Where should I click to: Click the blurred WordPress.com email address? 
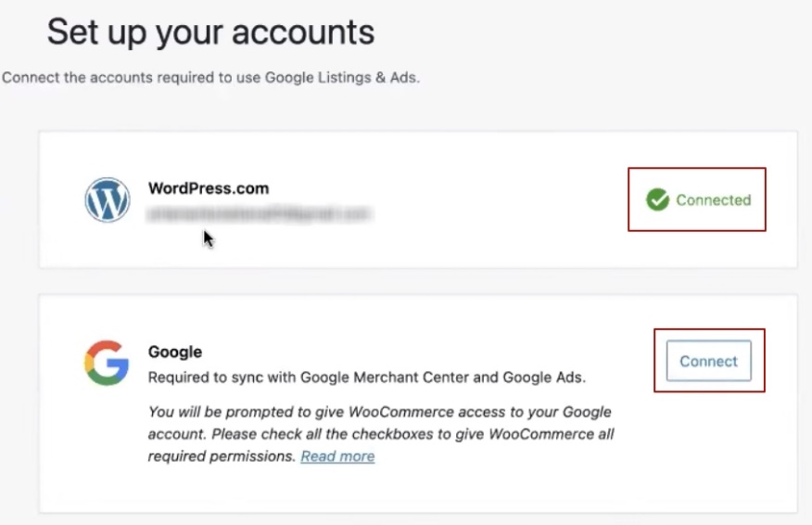pos(260,214)
